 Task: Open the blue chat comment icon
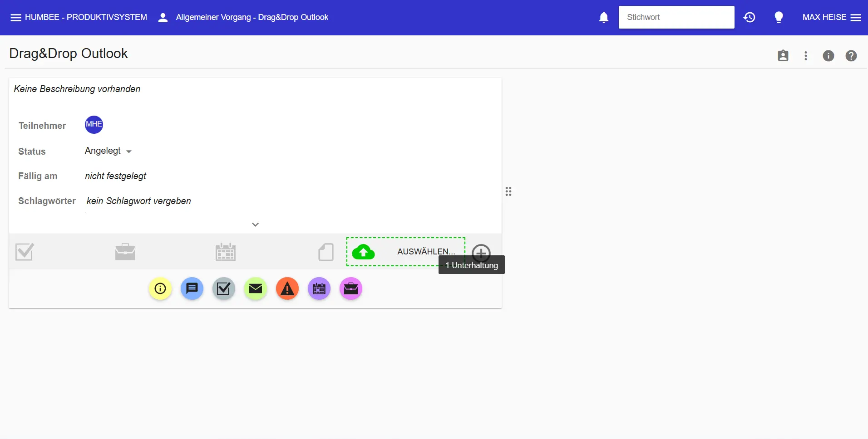(192, 288)
